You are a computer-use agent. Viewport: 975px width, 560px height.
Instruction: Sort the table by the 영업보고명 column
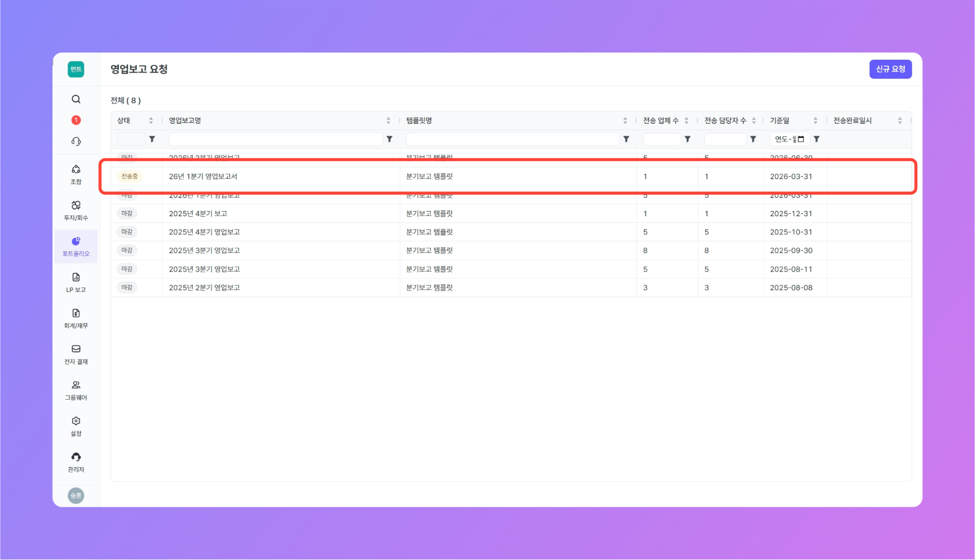(x=388, y=121)
